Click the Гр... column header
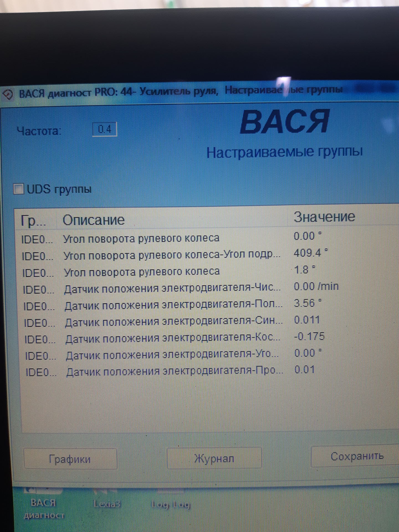This screenshot has width=399, height=532. coord(33,221)
